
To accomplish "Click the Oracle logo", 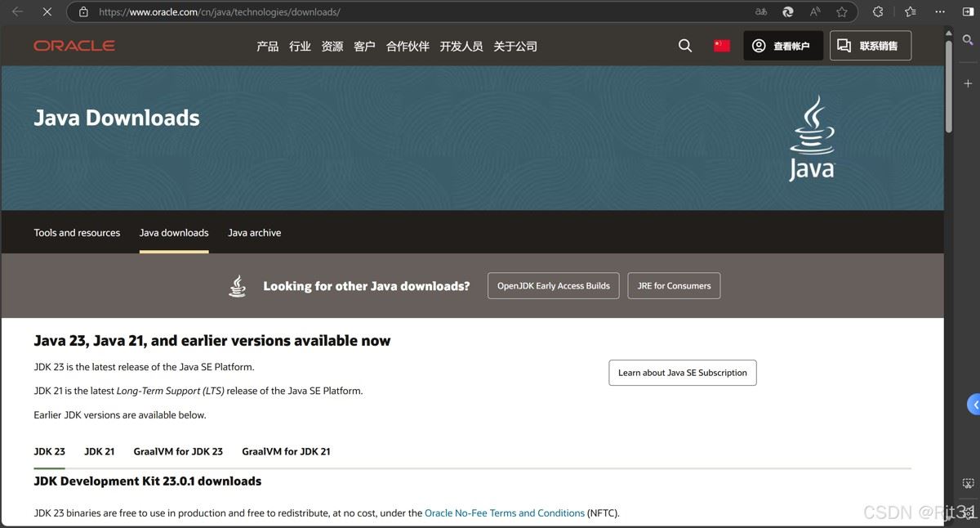I will (74, 46).
